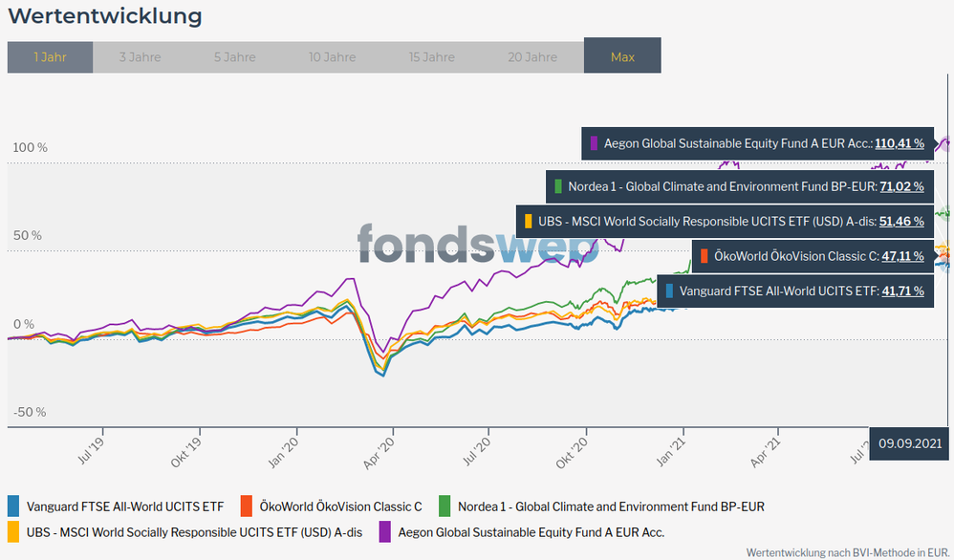
Task: Click the yellow UBS legend color swatch
Action: pyautogui.click(x=13, y=532)
